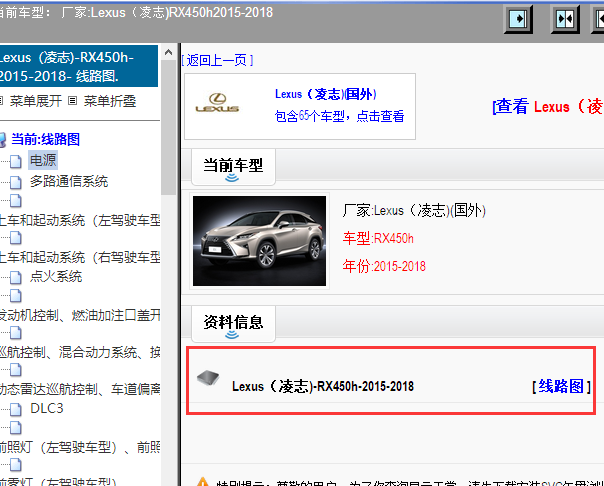The image size is (604, 486).
Task: Click the warning triangle icon at bottom
Action: pyautogui.click(x=202, y=482)
